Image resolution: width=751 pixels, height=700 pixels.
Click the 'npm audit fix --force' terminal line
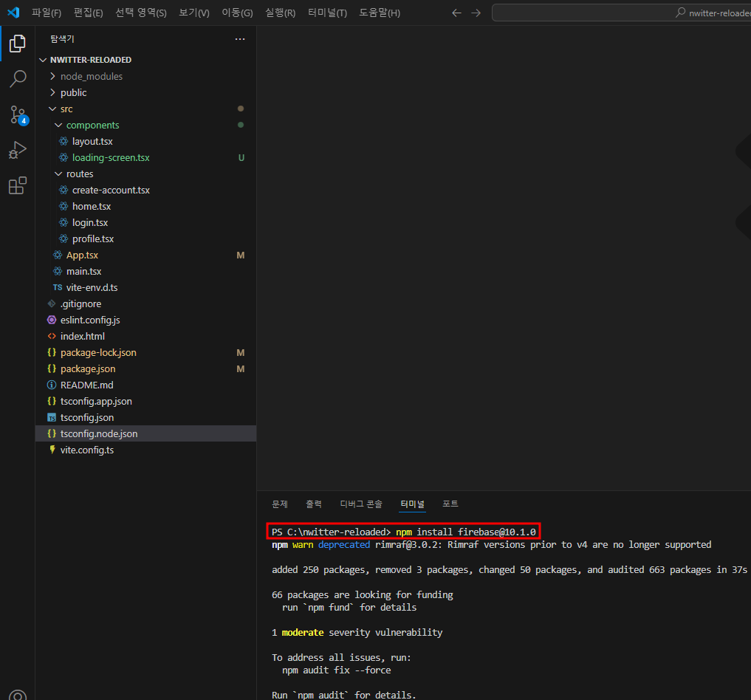[336, 670]
